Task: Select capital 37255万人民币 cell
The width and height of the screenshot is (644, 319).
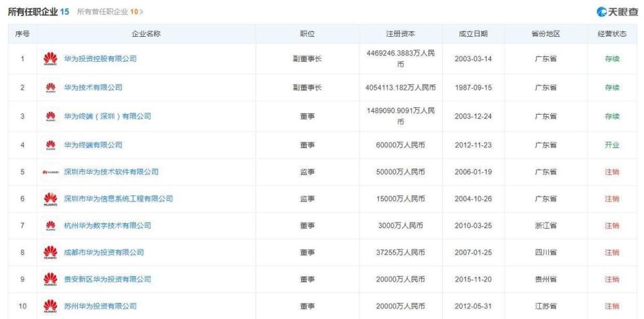Action: point(400,253)
